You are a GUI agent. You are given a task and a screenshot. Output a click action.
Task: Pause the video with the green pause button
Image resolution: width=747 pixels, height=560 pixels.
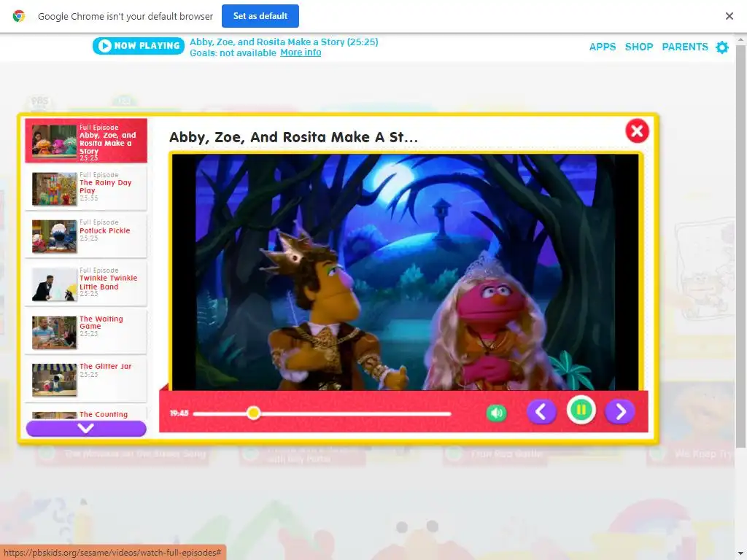click(x=581, y=410)
